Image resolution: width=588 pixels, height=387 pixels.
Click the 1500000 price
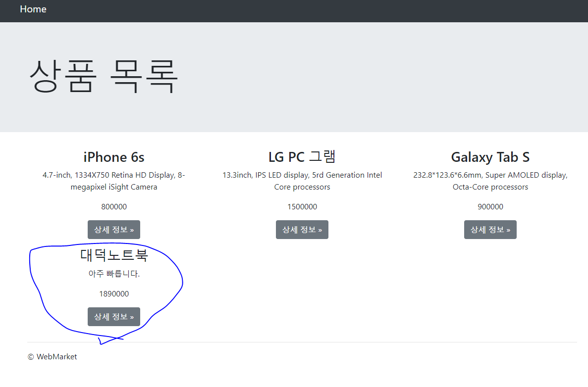coord(302,207)
